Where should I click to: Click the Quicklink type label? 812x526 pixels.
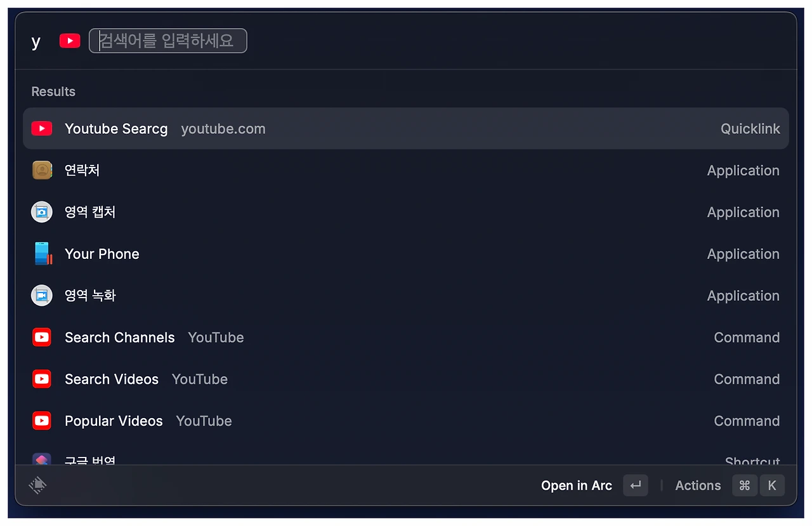click(x=750, y=129)
